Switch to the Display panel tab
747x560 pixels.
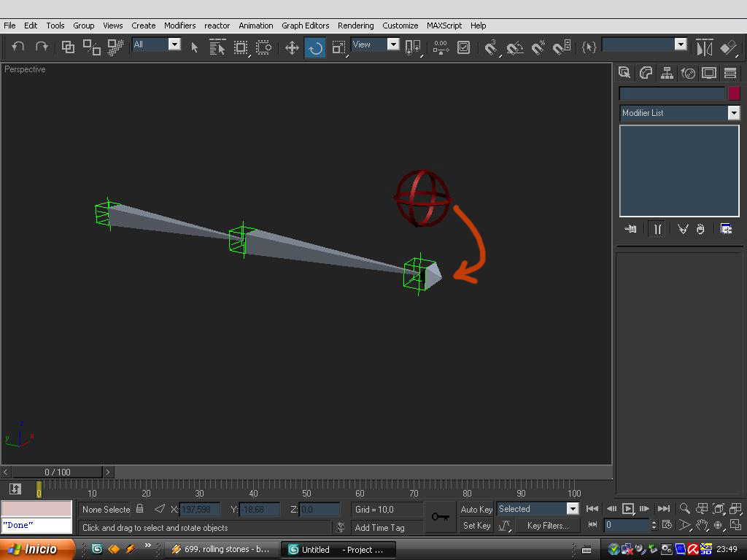(x=709, y=73)
